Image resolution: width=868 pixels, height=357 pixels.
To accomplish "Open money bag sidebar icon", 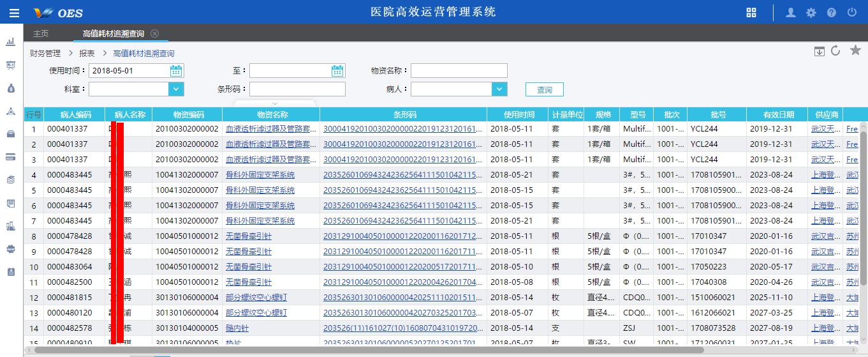I will click(x=10, y=87).
